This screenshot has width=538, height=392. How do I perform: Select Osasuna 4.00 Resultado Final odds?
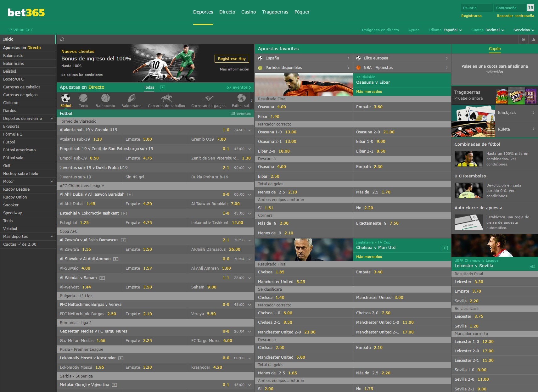(304, 107)
